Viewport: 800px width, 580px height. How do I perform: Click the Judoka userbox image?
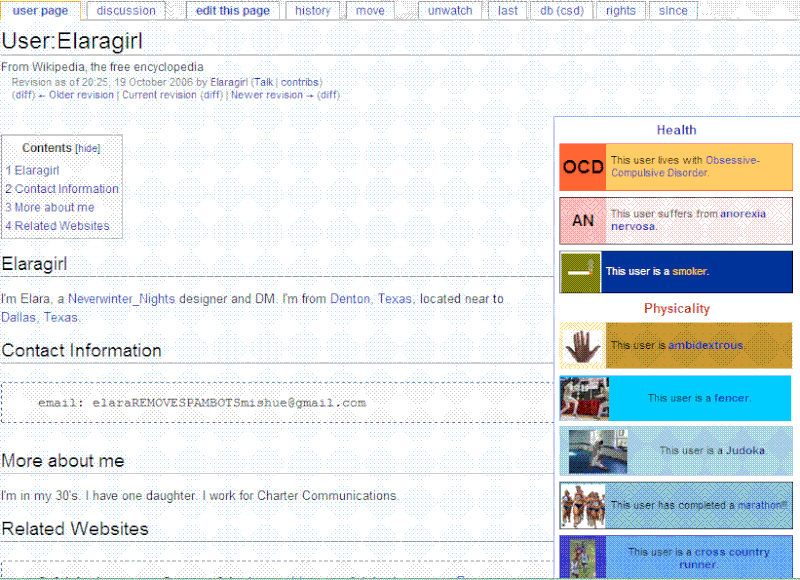coord(598,451)
